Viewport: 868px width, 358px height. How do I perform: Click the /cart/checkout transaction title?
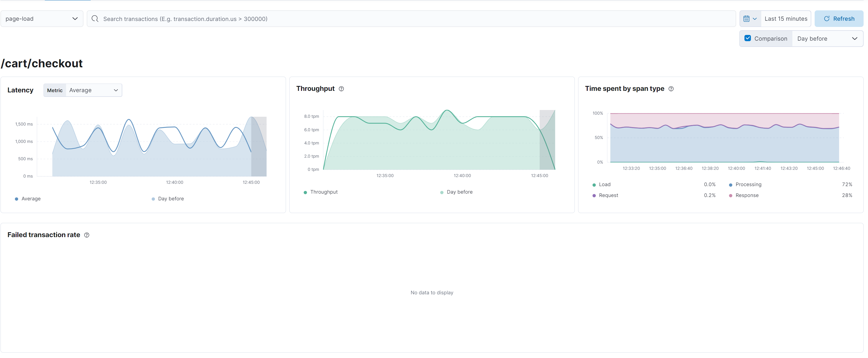(x=41, y=63)
